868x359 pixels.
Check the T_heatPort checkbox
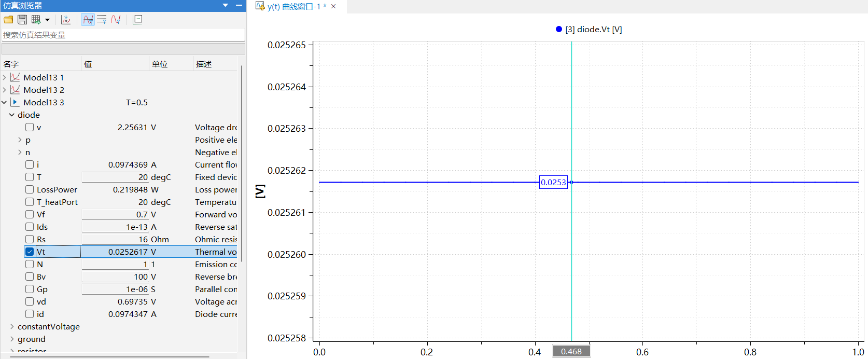pos(30,202)
